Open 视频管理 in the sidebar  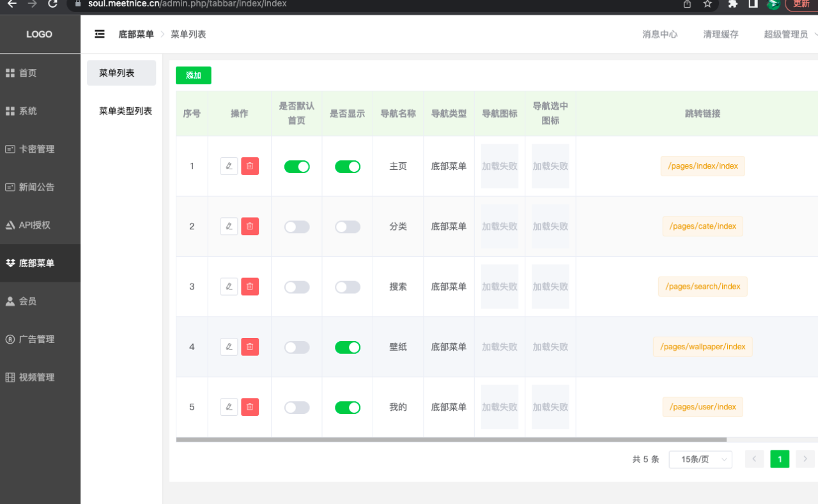pyautogui.click(x=40, y=378)
